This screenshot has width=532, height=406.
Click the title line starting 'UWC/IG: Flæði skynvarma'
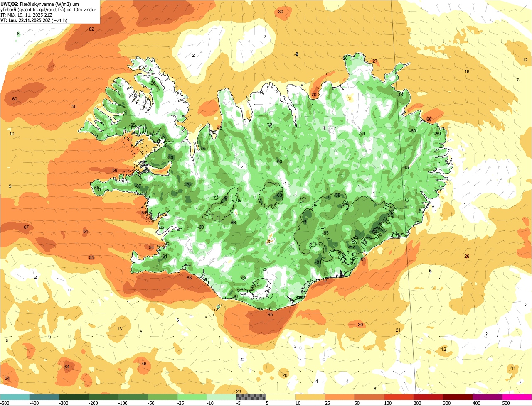tap(47, 4)
